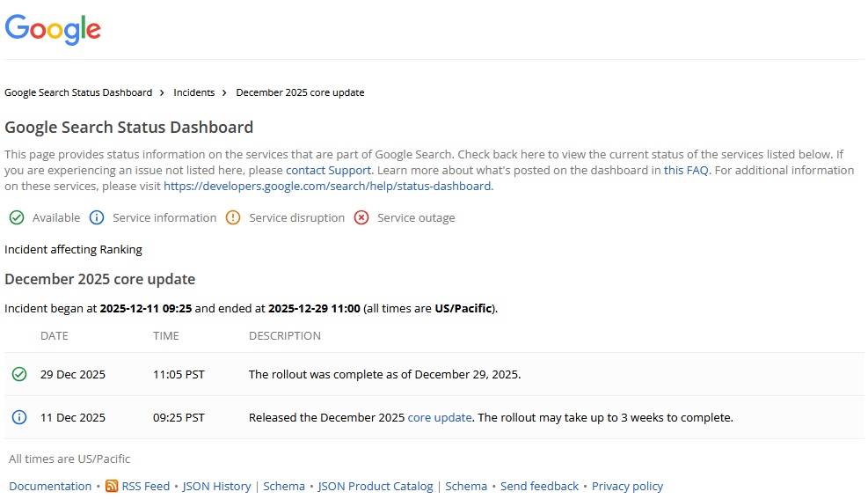Click the 29 Dec 2025 date cell
Screen dimensions: 868x499
click(72, 374)
